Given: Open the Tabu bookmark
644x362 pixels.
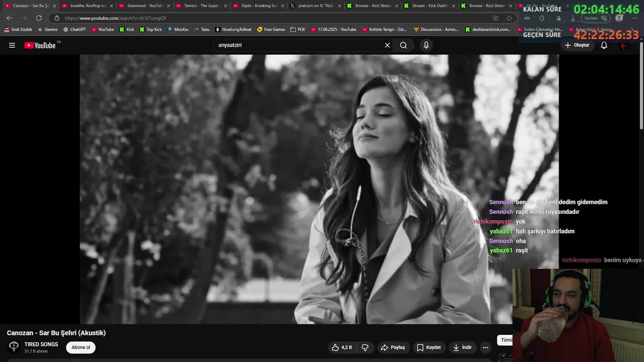Looking at the screenshot, I should click(202, 29).
